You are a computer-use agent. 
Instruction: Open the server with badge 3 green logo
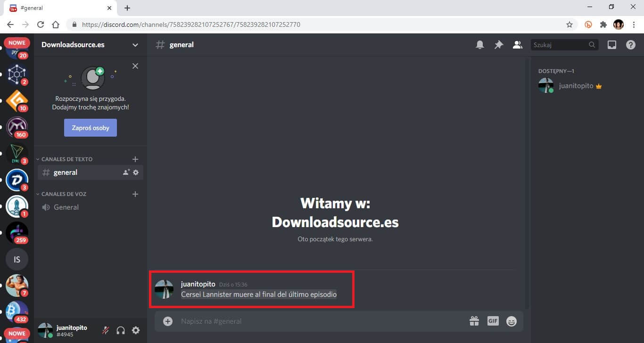(17, 154)
